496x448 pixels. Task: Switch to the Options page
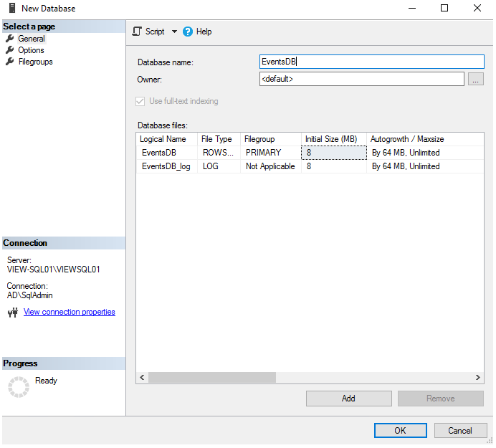[31, 50]
